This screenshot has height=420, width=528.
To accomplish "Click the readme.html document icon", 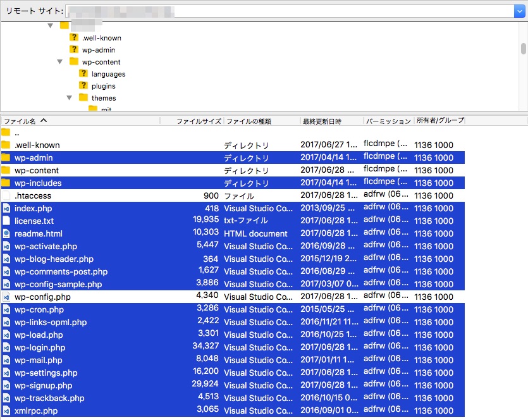I will tap(6, 233).
